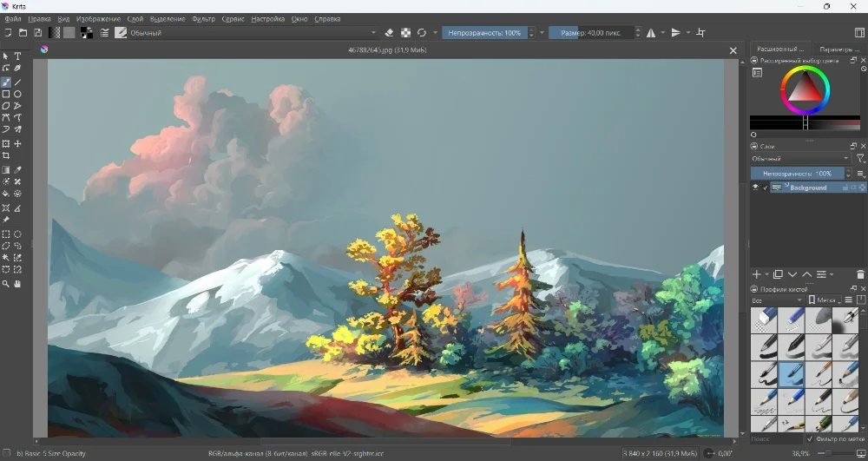Select the Line tool
Viewport: 868px width, 461px height.
(17, 82)
